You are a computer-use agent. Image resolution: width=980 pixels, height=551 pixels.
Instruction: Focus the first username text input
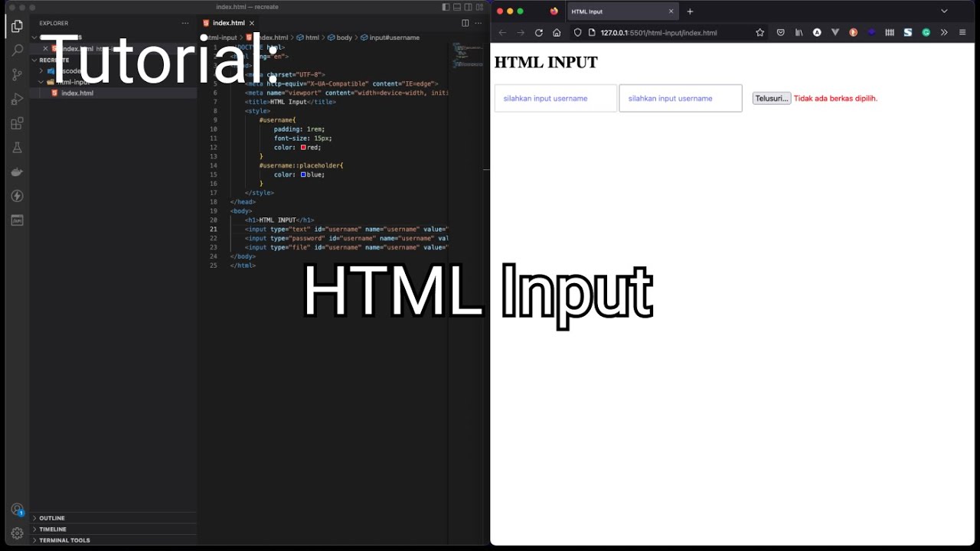click(556, 98)
